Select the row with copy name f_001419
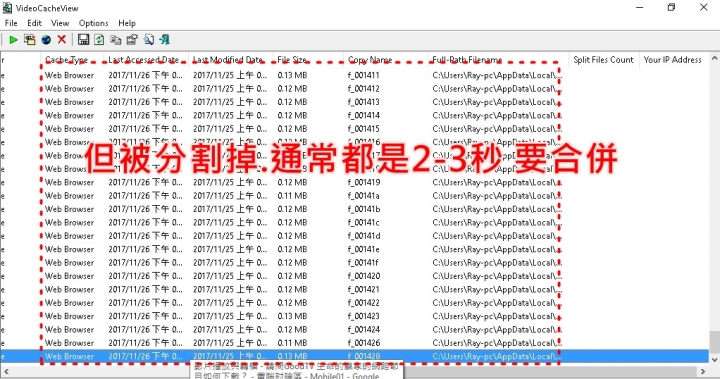Screen dimensions: 720x379 click(354, 182)
